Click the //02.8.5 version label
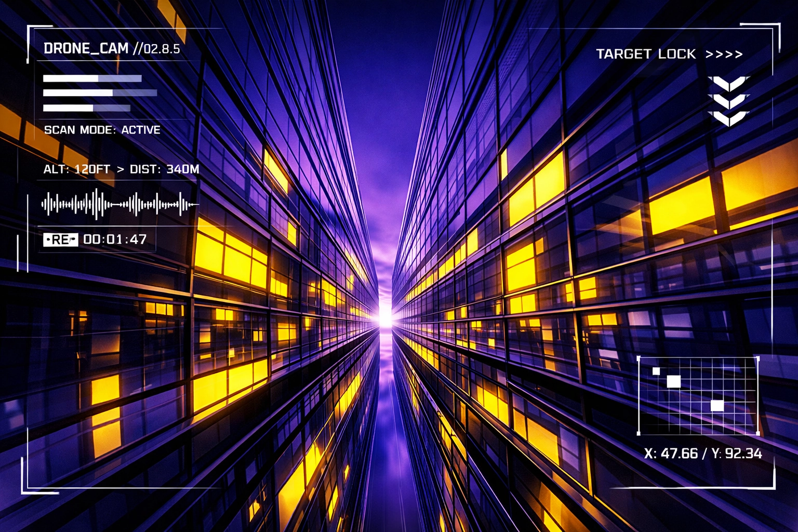This screenshot has width=798, height=532. pyautogui.click(x=157, y=49)
